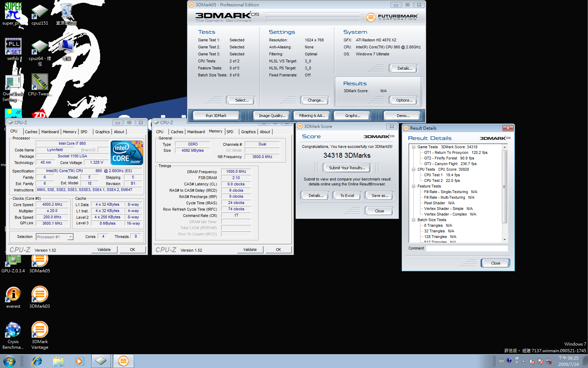Collapse the Feature Tests tree node

(x=413, y=186)
